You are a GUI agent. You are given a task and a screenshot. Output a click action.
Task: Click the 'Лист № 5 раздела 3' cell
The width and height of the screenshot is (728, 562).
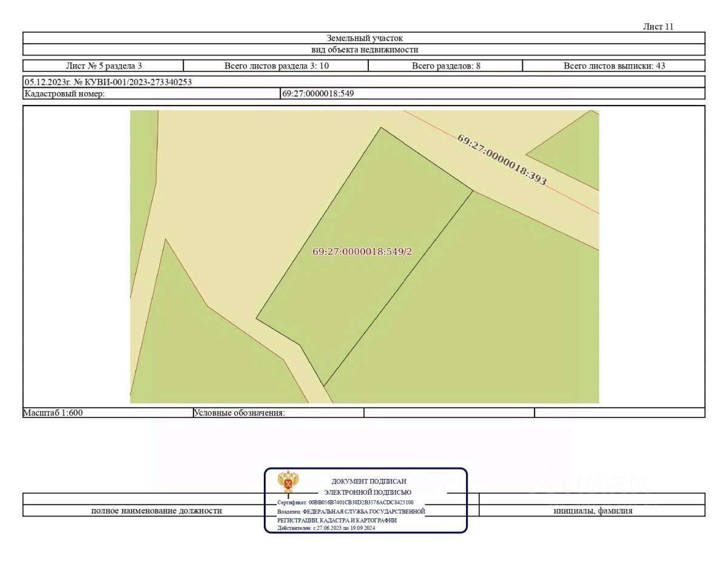coord(103,66)
